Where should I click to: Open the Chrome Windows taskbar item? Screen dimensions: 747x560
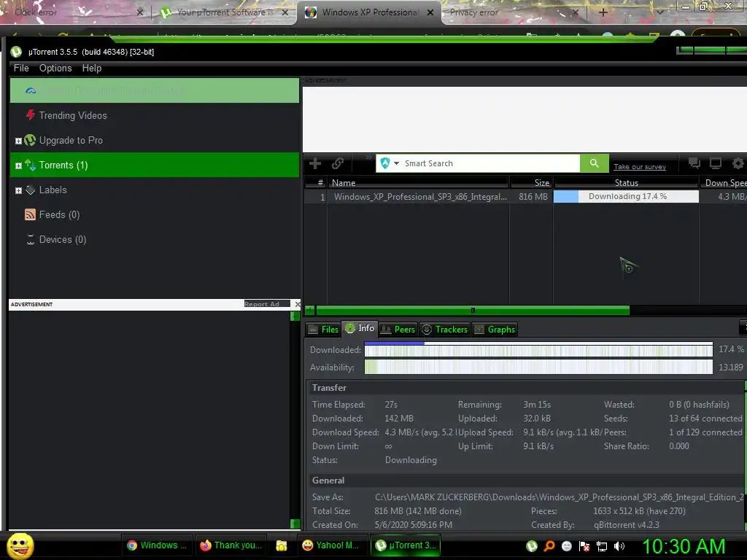pos(157,545)
